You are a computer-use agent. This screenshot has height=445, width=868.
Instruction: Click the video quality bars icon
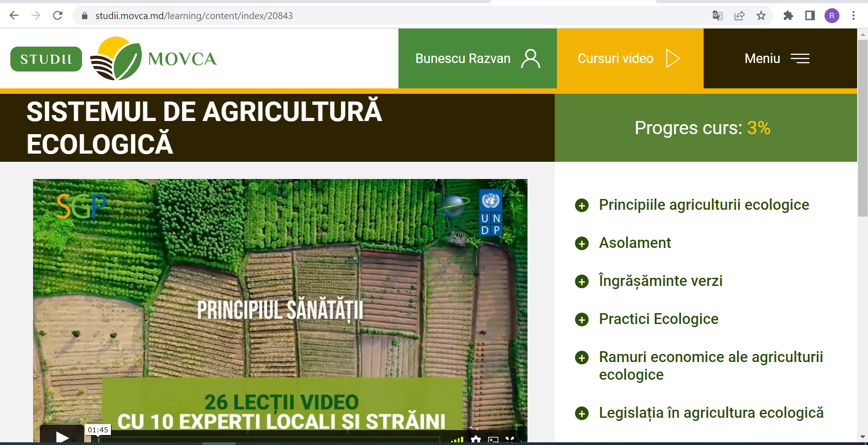[x=457, y=439]
